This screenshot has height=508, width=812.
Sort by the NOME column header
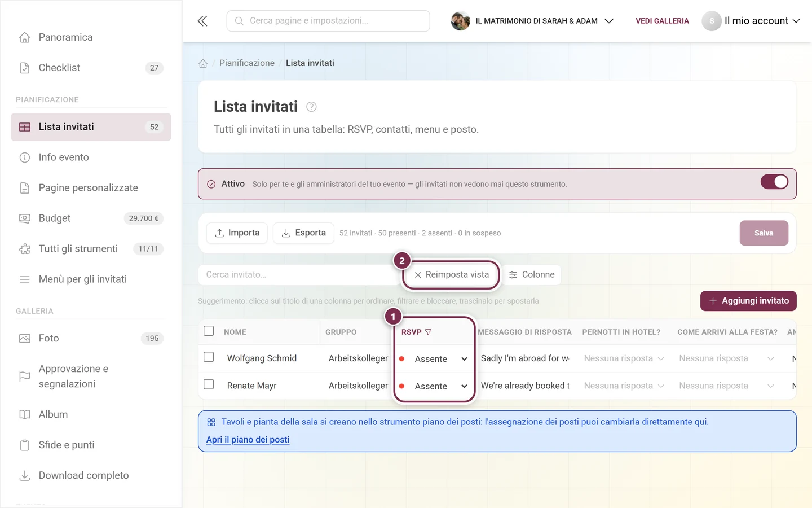pos(235,332)
